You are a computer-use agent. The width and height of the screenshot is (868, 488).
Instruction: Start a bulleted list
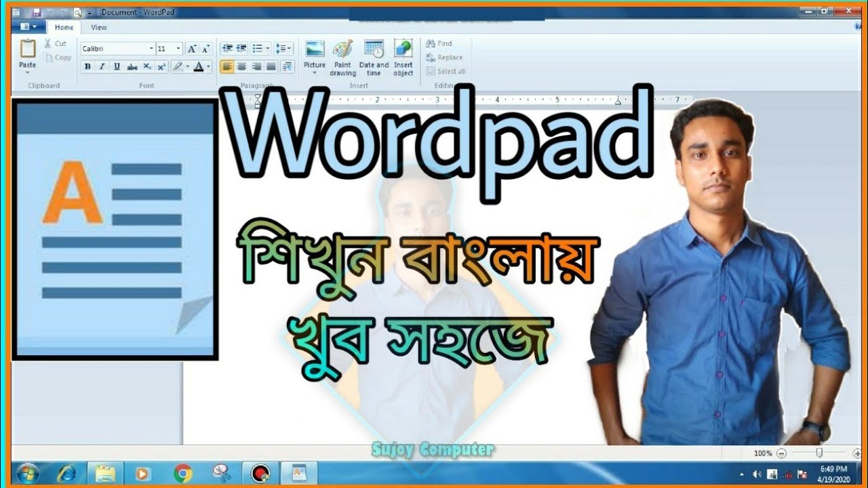(257, 48)
